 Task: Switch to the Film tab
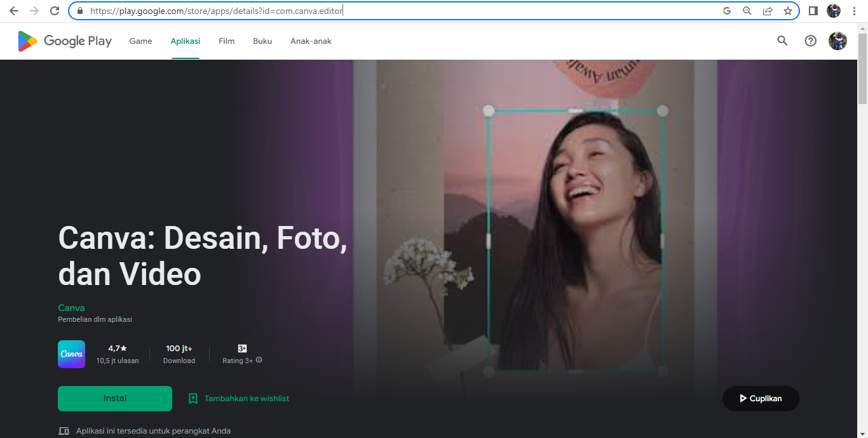pyautogui.click(x=226, y=41)
